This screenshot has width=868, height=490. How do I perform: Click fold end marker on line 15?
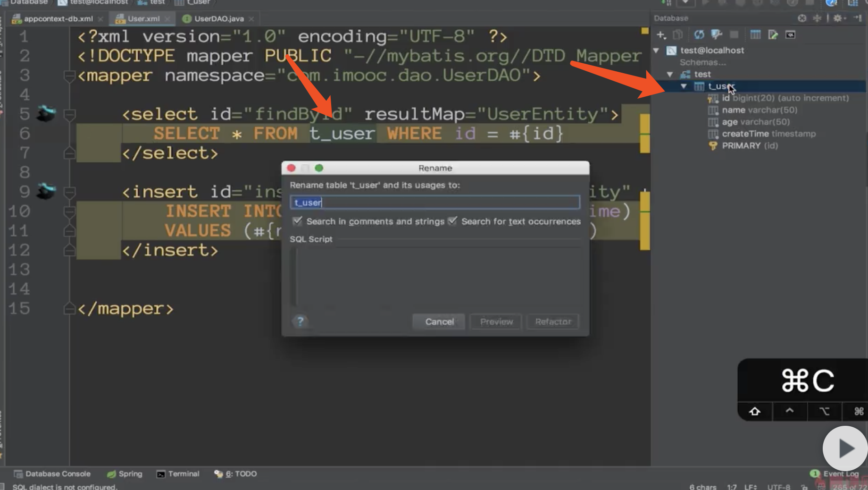69,309
